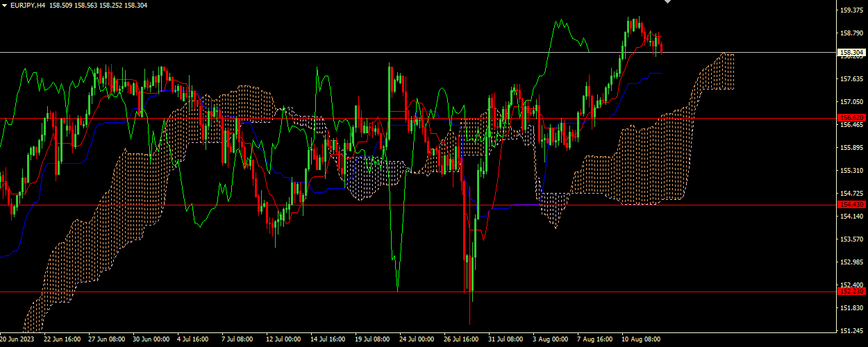Click the 159.375 price scale value
Viewport: 868px width, 347px height.
[x=852, y=10]
